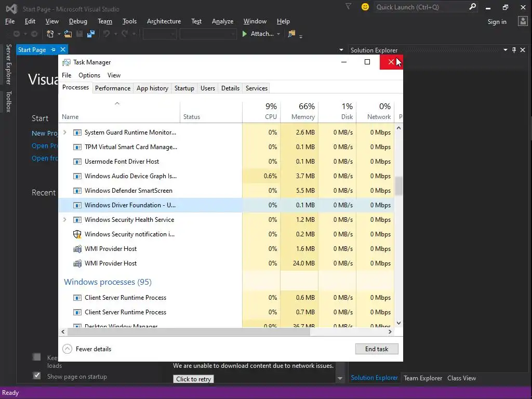The height and width of the screenshot is (399, 532).
Task: Click the Quick Launch search magnifier
Action: (x=472, y=7)
